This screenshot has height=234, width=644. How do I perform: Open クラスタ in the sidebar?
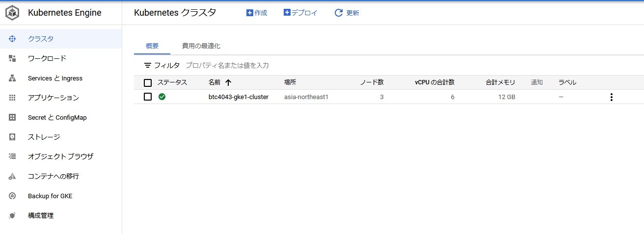click(61, 39)
